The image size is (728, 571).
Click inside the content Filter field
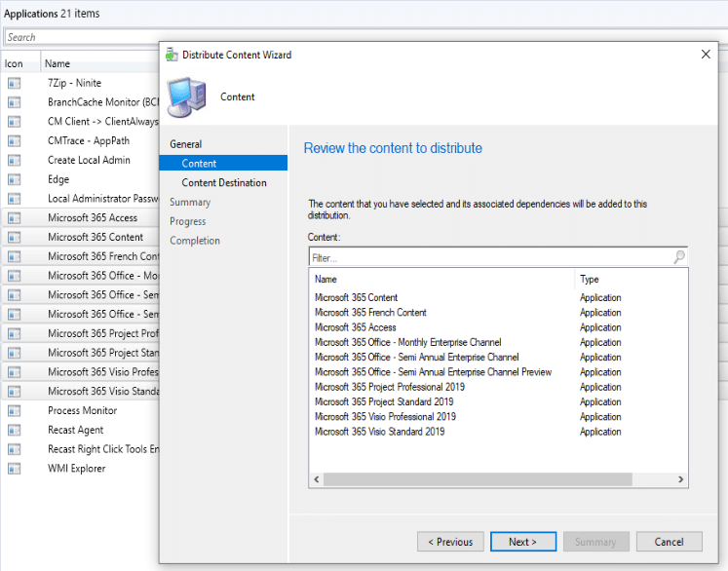coord(487,258)
